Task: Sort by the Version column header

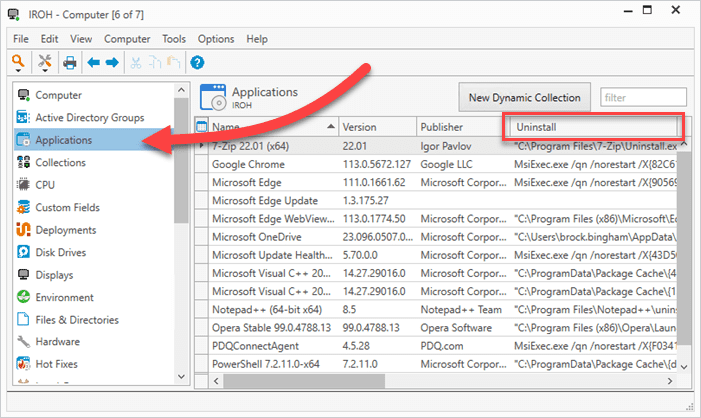Action: pyautogui.click(x=377, y=127)
